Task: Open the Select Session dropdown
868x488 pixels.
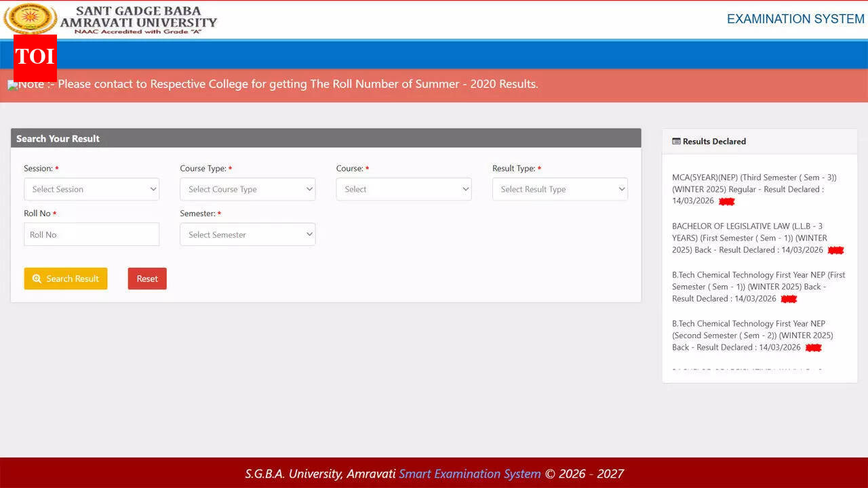Action: (92, 189)
